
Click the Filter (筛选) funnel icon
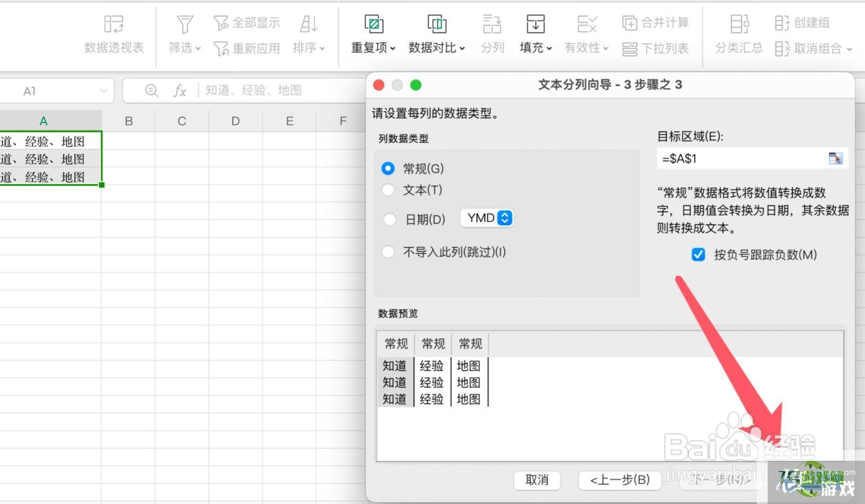(x=184, y=24)
